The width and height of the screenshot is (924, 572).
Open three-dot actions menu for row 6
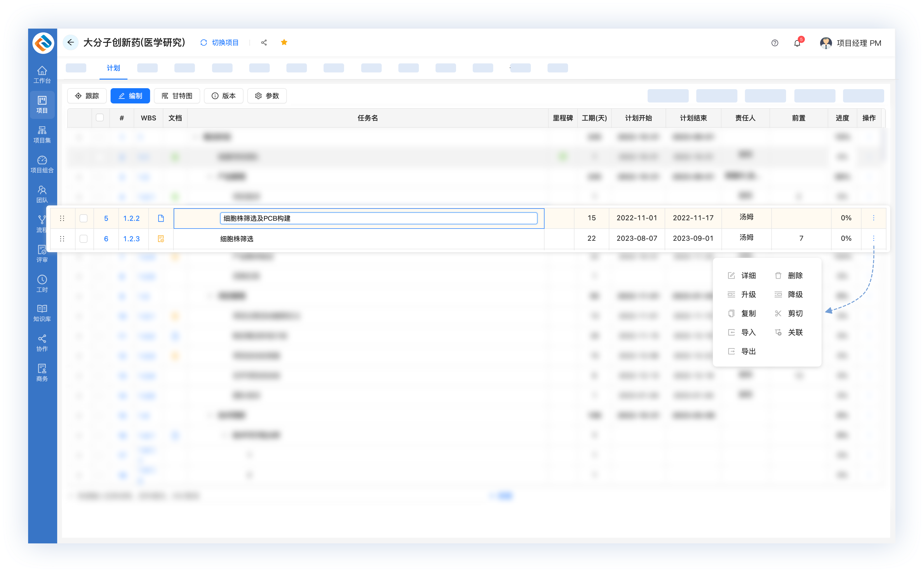[874, 238]
